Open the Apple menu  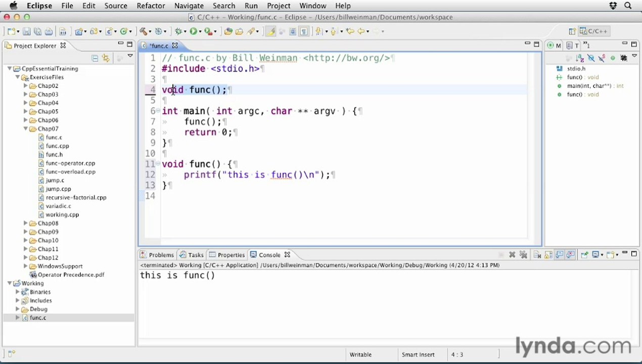click(x=13, y=6)
